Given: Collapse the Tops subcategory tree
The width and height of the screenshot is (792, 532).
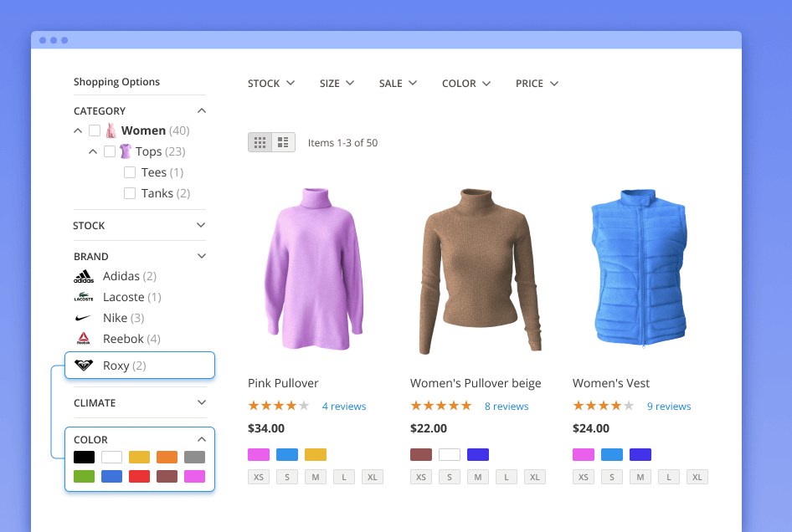Looking at the screenshot, I should point(93,151).
